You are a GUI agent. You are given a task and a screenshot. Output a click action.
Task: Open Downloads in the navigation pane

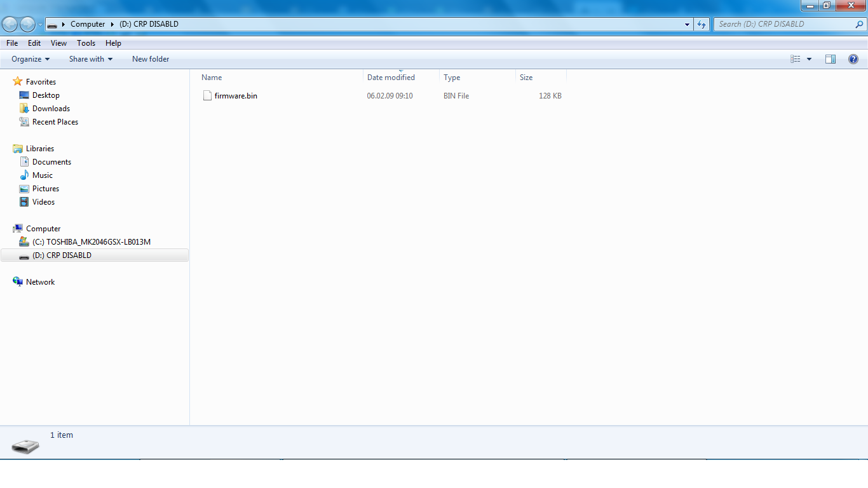[x=51, y=109]
